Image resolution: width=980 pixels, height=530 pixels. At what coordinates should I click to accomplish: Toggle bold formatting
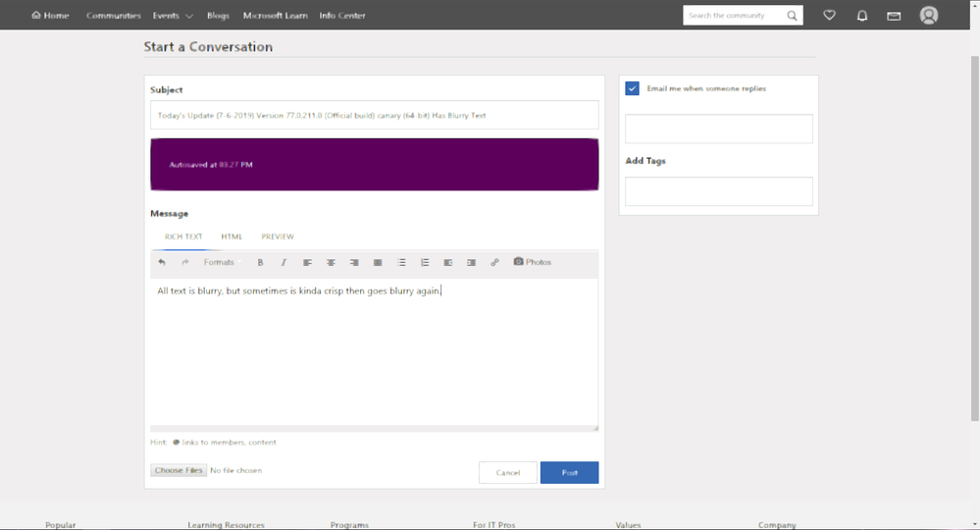(x=260, y=262)
